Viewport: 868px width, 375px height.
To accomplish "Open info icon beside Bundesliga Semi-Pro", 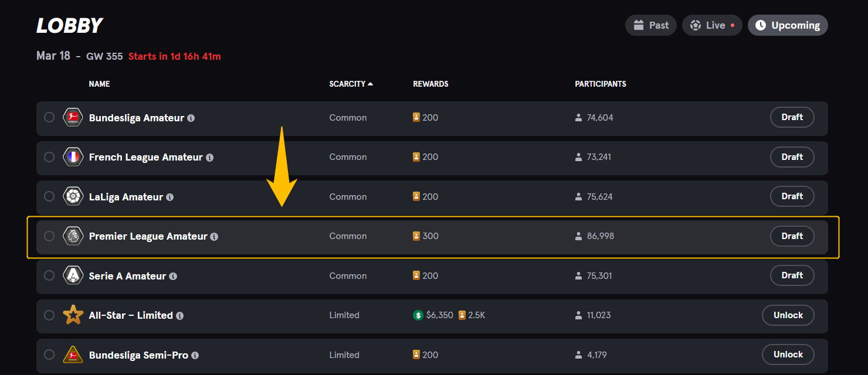I will pyautogui.click(x=195, y=355).
